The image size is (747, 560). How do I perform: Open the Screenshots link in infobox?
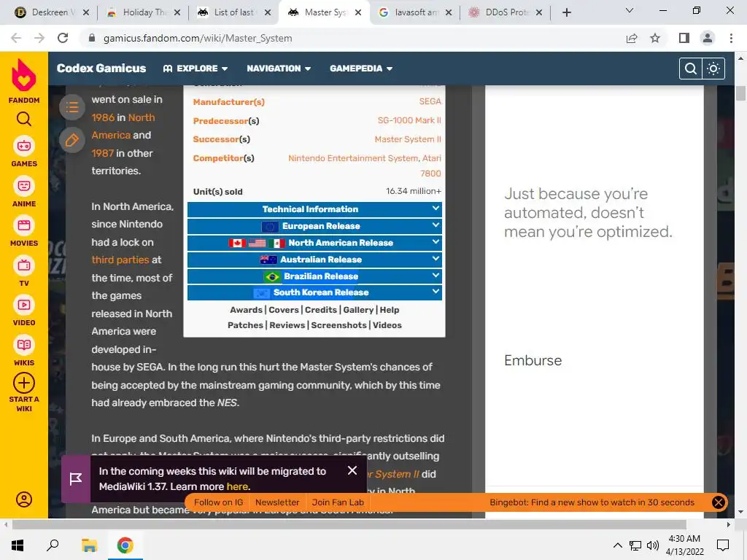[x=338, y=325]
